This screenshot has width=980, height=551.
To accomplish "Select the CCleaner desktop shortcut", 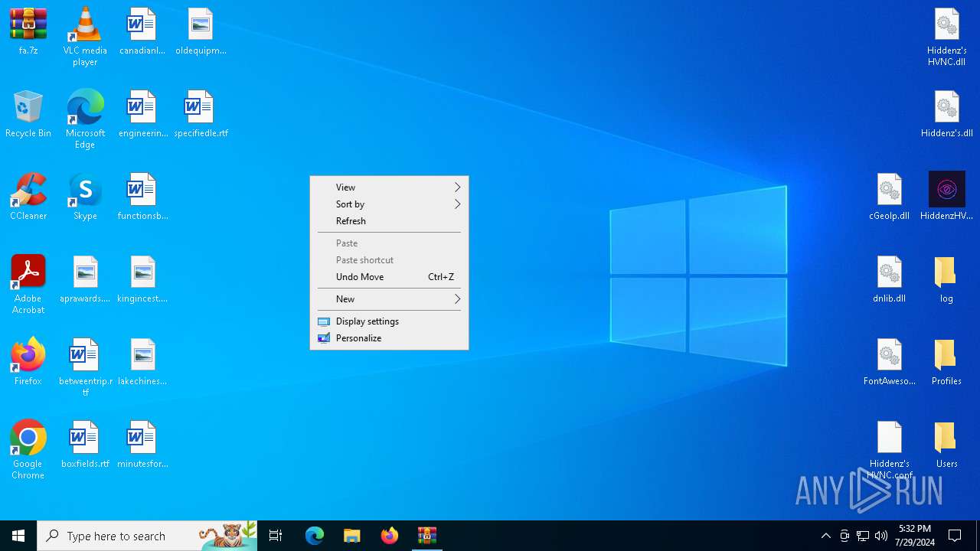I will (28, 197).
